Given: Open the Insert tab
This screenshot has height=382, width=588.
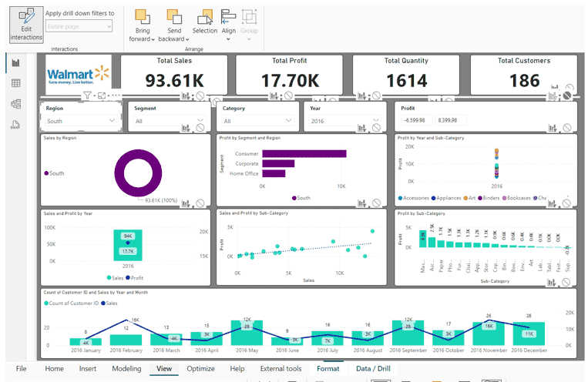Looking at the screenshot, I should click(88, 368).
